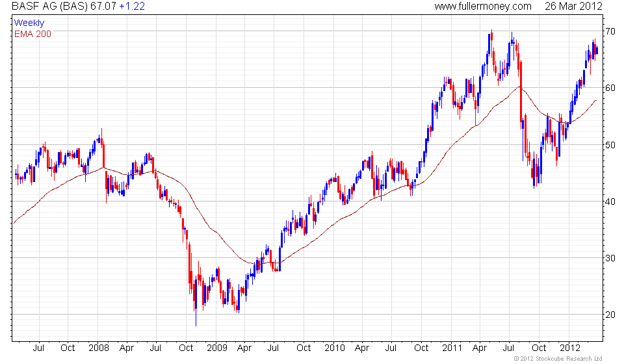This screenshot has height=364, width=637.
Task: Click the 30 price axis label
Action: (x=610, y=258)
